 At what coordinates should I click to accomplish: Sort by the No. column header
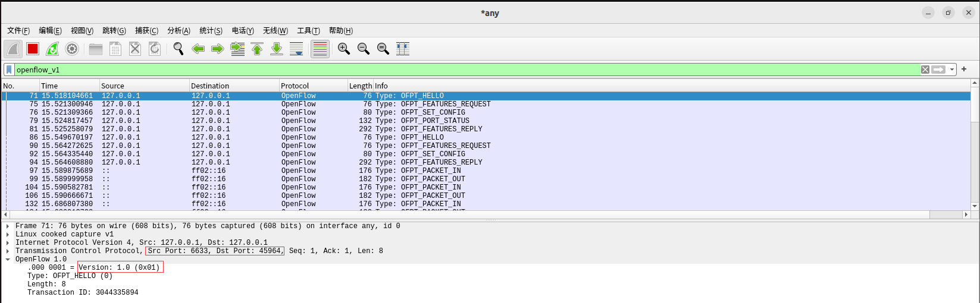click(x=21, y=86)
